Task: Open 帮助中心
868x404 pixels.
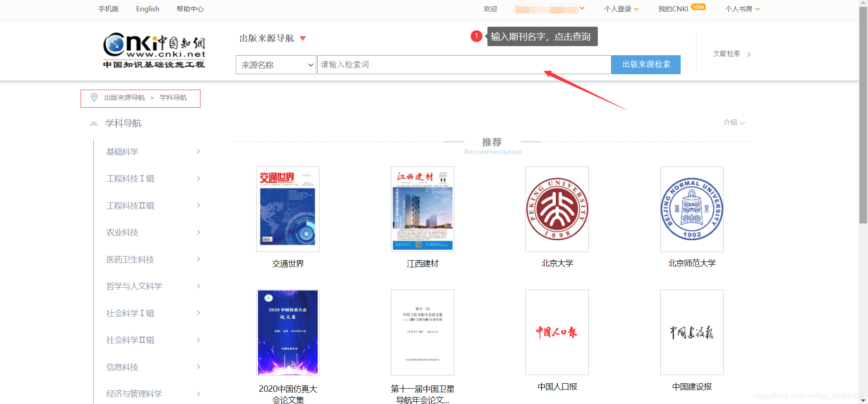Action: 190,9
